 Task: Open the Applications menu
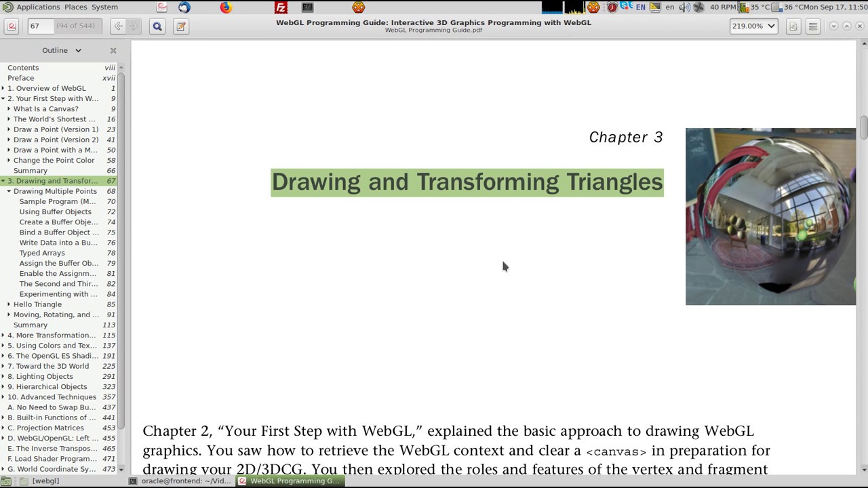point(38,7)
